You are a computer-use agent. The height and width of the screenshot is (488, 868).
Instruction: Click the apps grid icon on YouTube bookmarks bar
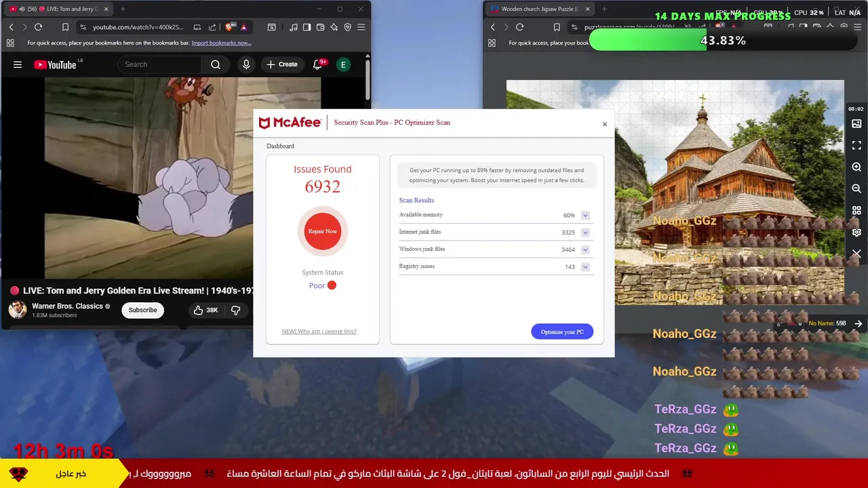coord(10,43)
